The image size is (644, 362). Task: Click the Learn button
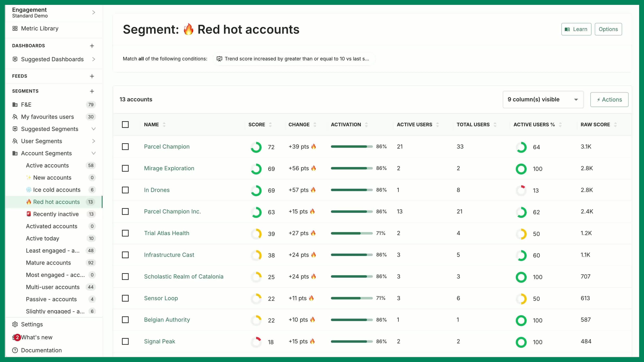[576, 29]
